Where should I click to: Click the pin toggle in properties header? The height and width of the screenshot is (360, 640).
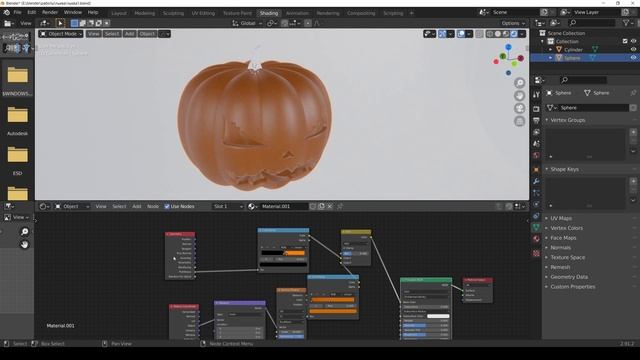coord(633,93)
